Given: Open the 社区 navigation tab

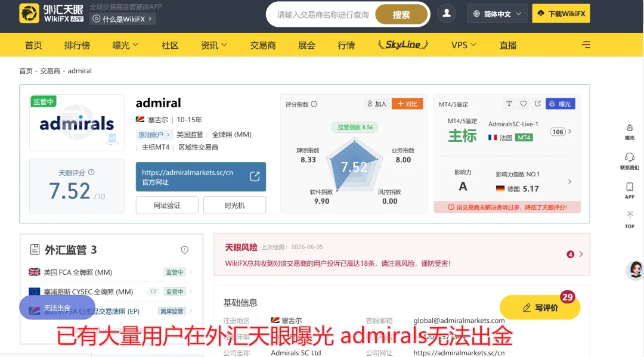Looking at the screenshot, I should tap(169, 45).
